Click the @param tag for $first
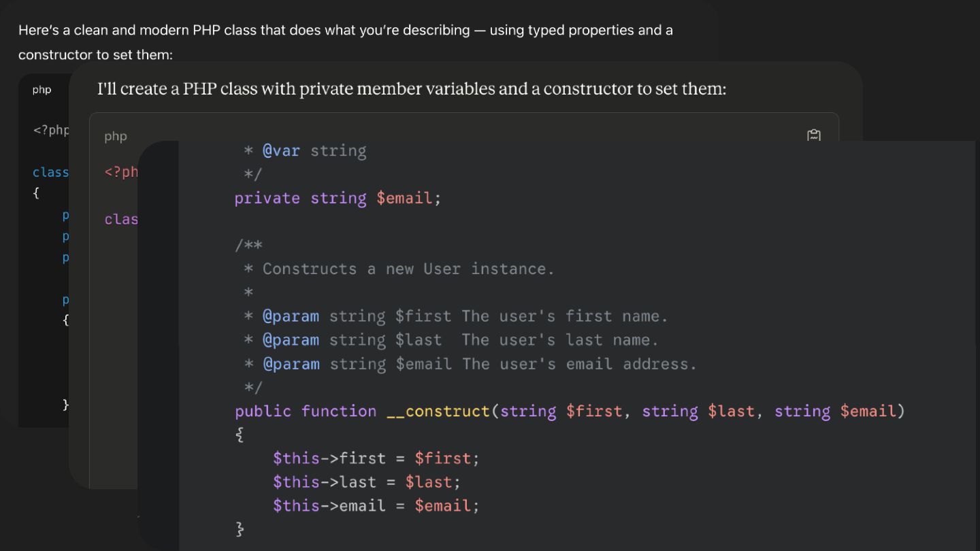The image size is (980, 551). pyautogui.click(x=291, y=316)
